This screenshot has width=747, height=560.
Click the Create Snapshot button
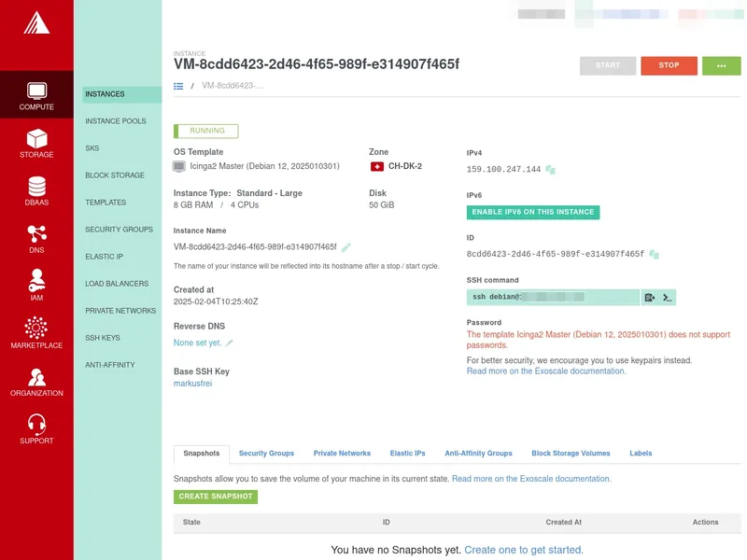216,497
